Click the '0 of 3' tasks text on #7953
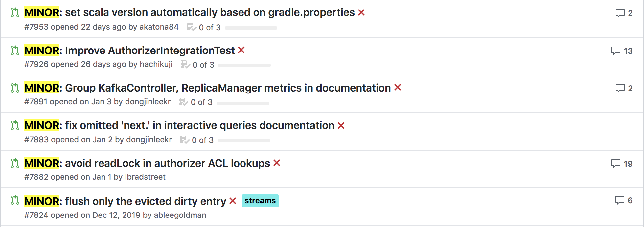 pyautogui.click(x=210, y=28)
